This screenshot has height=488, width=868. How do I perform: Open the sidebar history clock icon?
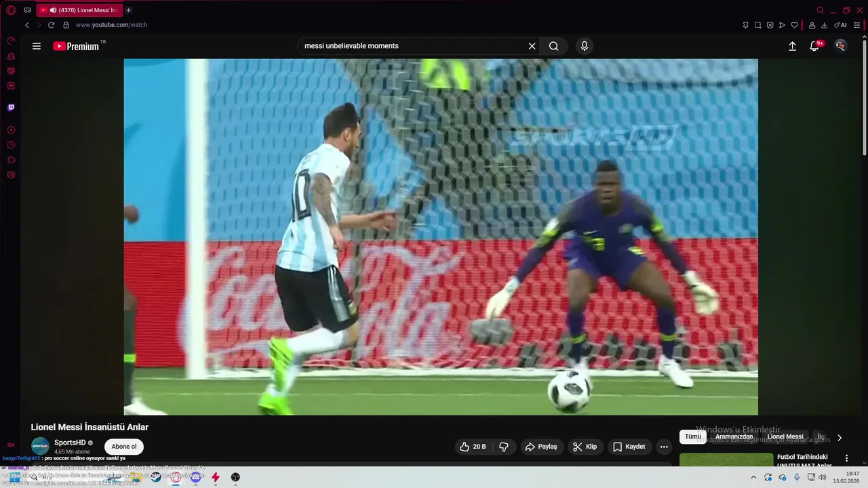[x=11, y=145]
